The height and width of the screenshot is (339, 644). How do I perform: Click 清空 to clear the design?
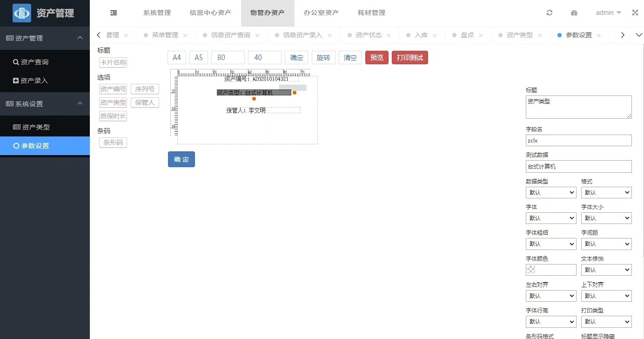click(350, 58)
